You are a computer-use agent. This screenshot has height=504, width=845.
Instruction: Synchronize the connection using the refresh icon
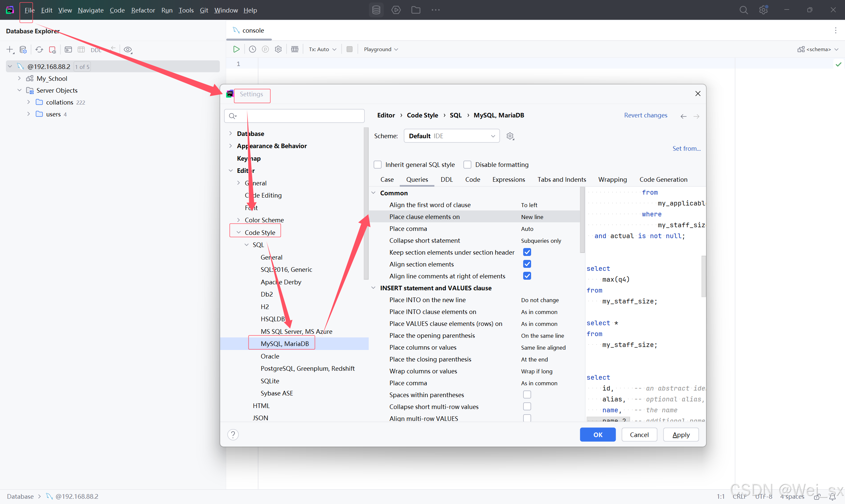point(39,49)
